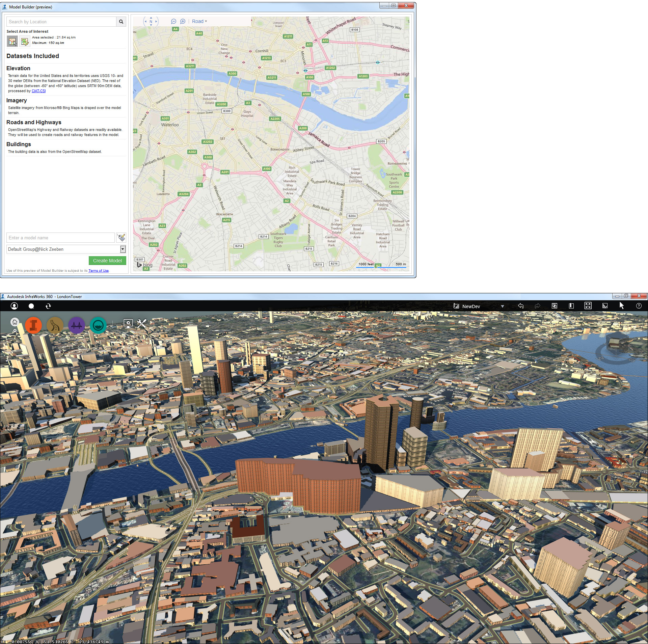648x644 pixels.
Task: Click the full screen expand arrows icon
Action: pyautogui.click(x=588, y=306)
